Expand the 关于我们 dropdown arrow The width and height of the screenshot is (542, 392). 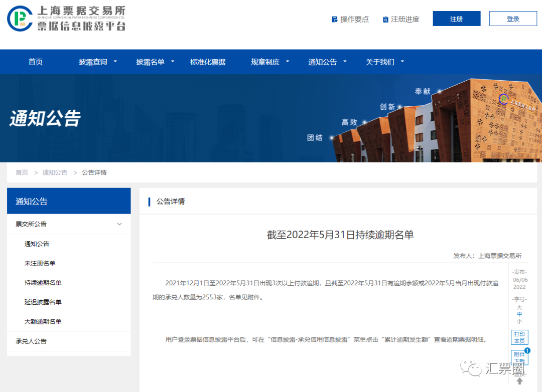click(402, 62)
